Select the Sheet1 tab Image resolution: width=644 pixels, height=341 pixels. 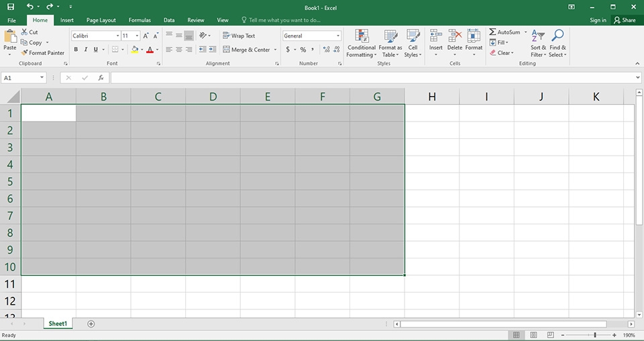[58, 324]
